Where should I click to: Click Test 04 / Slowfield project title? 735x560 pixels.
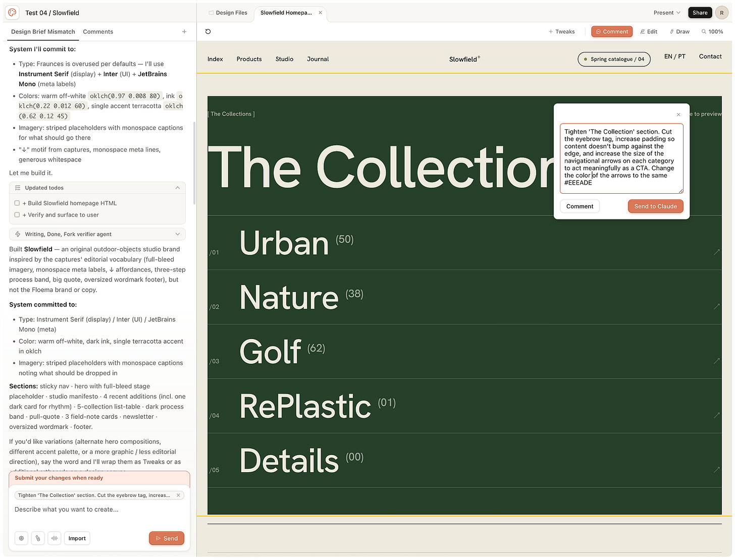click(x=52, y=13)
